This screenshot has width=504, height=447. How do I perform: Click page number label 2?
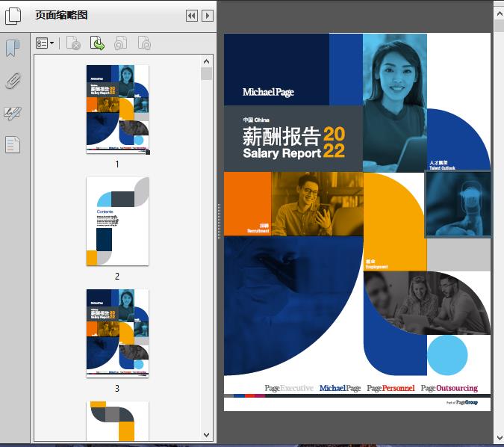pos(117,276)
